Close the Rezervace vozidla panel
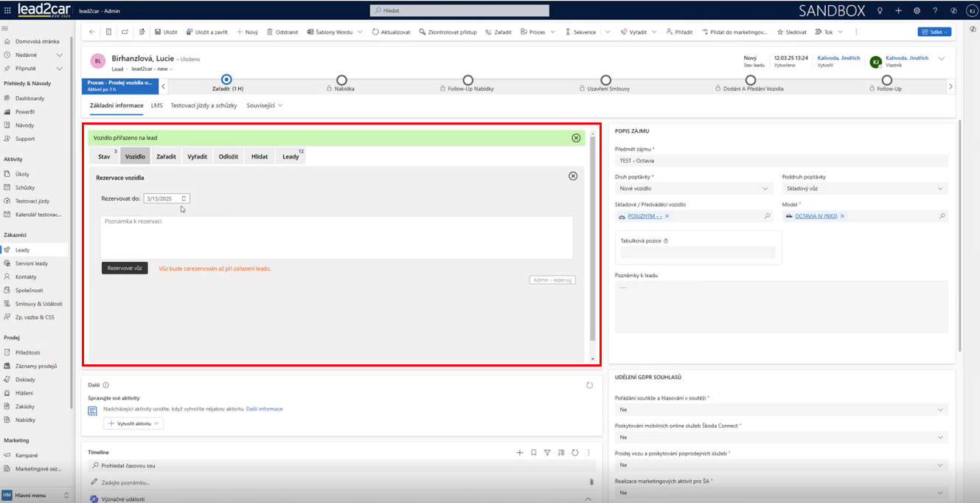This screenshot has height=503, width=980. 573,176
